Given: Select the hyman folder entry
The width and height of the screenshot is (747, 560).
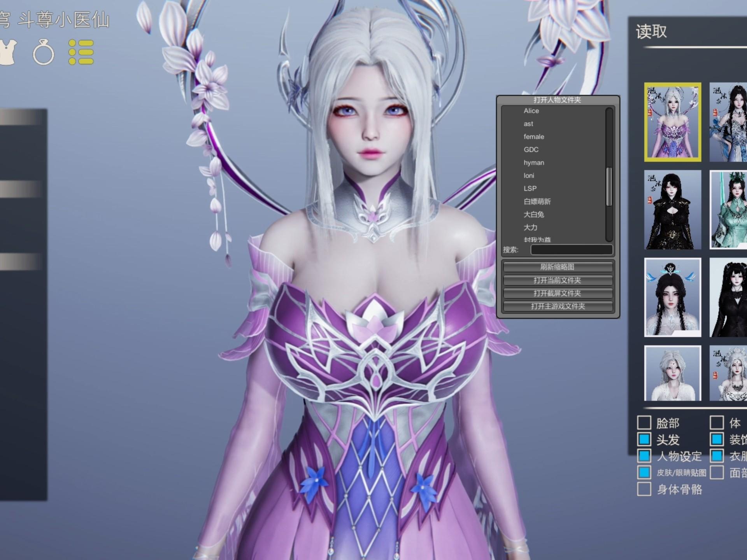Looking at the screenshot, I should [x=534, y=163].
